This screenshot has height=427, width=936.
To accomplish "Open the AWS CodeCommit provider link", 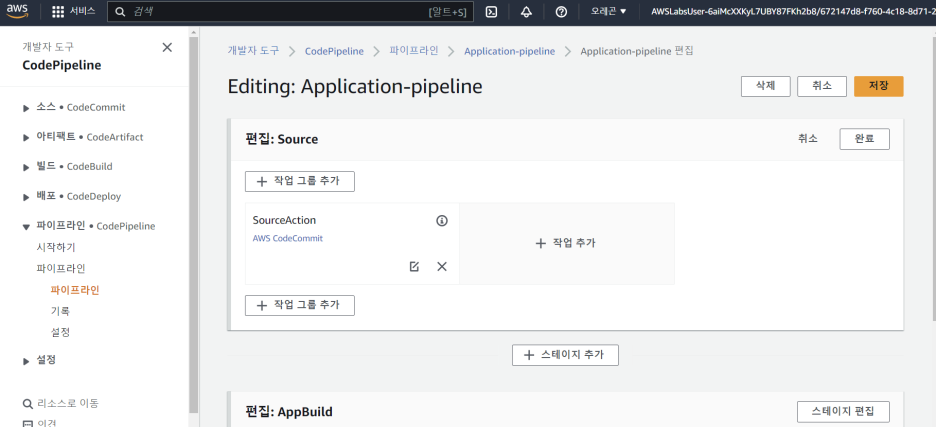I will tap(288, 238).
